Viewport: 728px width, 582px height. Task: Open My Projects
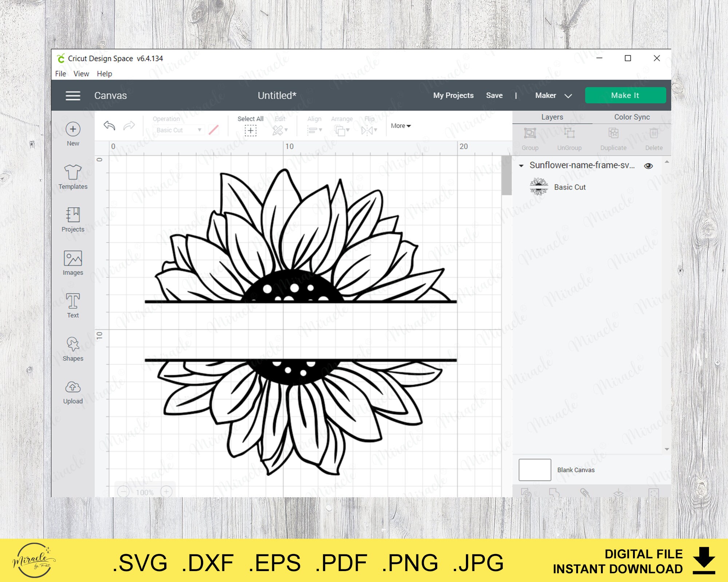[452, 95]
